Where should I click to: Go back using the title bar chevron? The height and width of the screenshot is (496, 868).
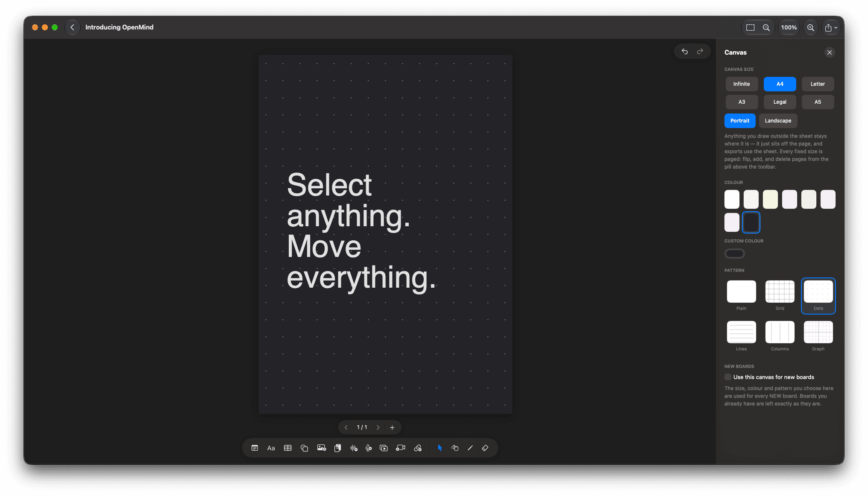coord(72,27)
